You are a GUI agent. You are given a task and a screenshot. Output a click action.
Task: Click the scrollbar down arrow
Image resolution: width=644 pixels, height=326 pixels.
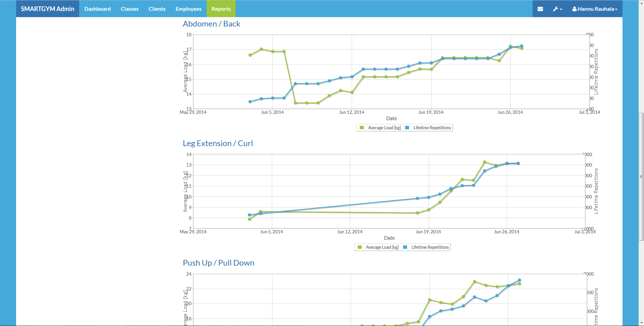(x=641, y=323)
